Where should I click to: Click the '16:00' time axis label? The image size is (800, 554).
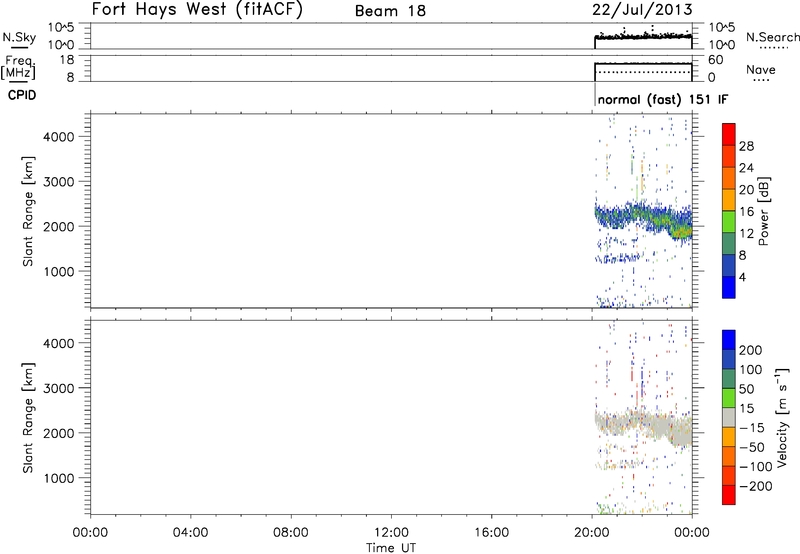(x=491, y=533)
